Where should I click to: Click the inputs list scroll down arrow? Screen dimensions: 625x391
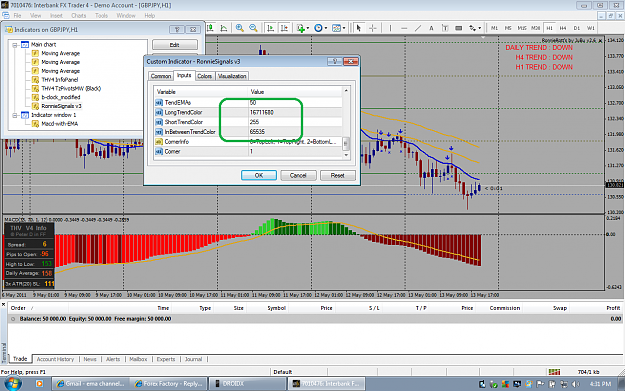346,155
